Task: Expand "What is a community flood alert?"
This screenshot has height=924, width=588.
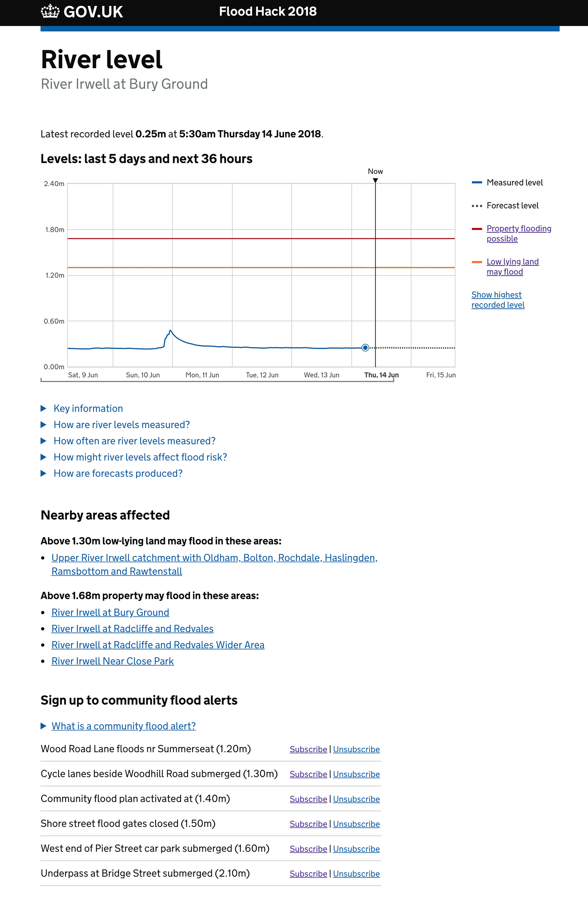Action: pos(123,726)
